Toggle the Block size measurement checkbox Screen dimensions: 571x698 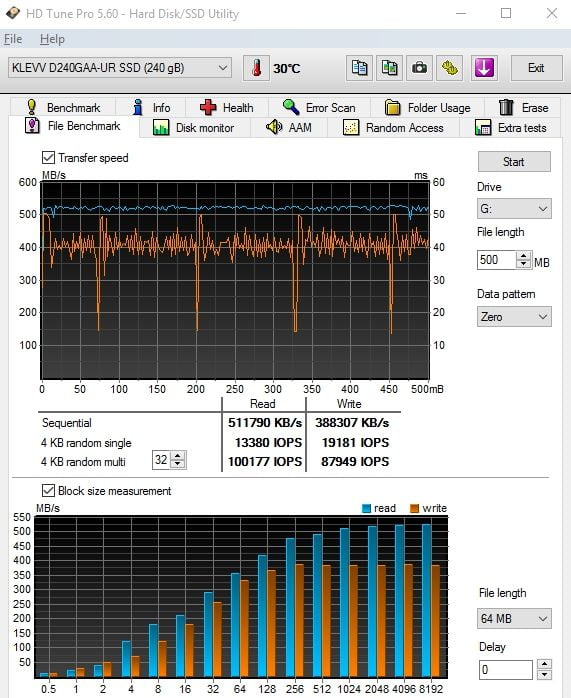[x=48, y=491]
